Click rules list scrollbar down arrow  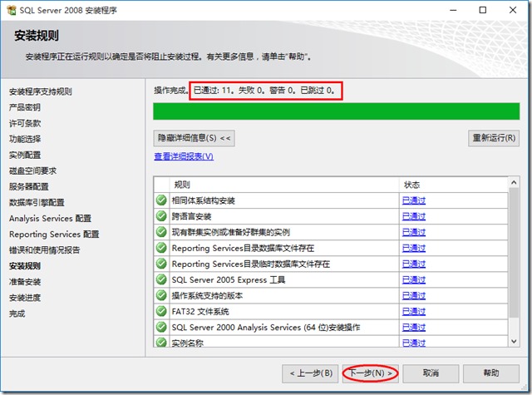point(514,341)
